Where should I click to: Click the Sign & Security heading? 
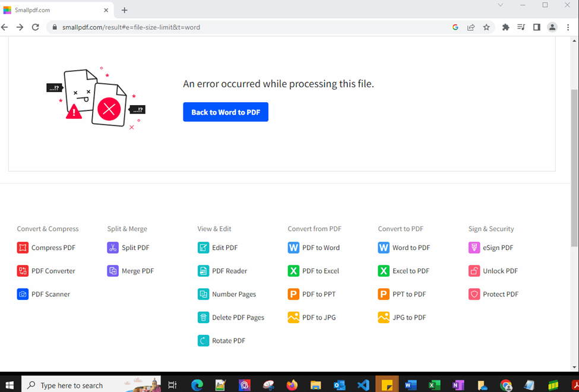click(491, 229)
